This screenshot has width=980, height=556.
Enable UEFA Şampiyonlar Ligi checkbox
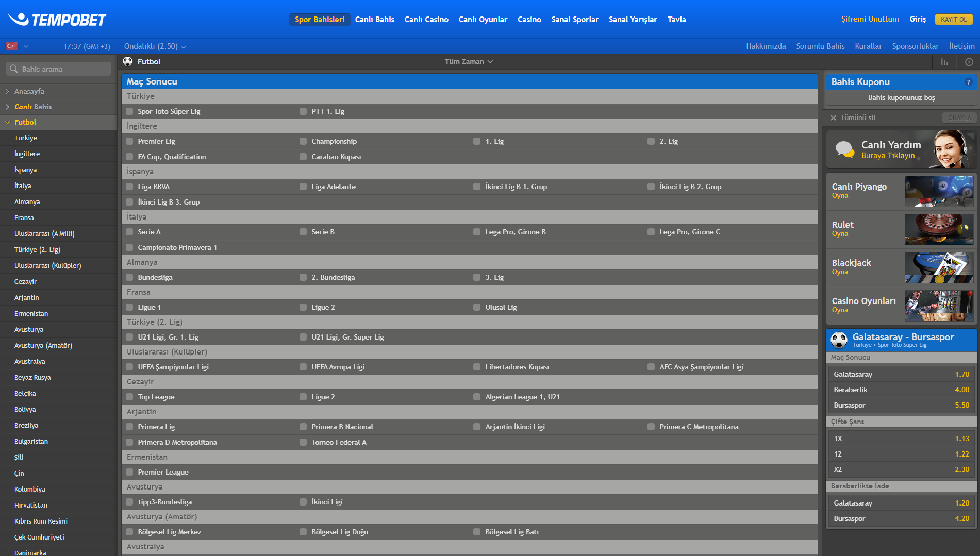[130, 367]
